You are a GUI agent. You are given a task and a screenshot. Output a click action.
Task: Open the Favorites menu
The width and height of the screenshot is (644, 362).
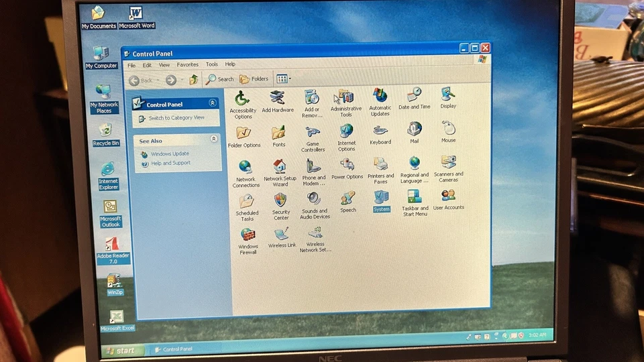click(187, 64)
